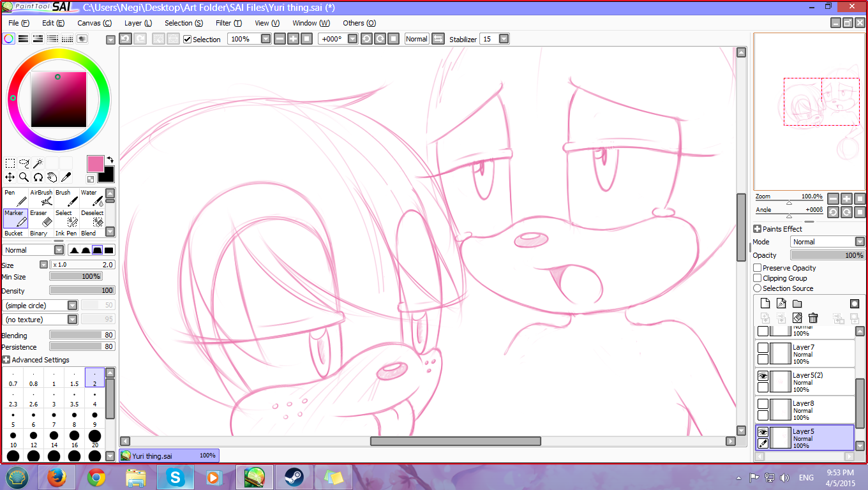The height and width of the screenshot is (490, 868).
Task: Pick the rectangular selection tool
Action: point(10,163)
